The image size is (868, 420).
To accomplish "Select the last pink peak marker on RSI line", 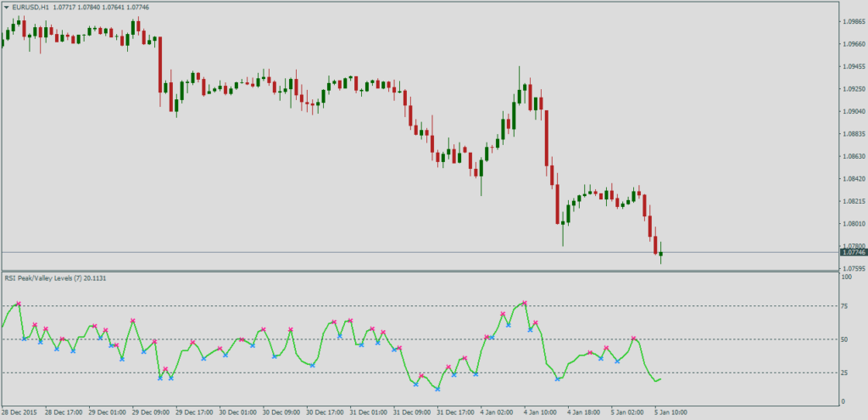I will coord(634,339).
